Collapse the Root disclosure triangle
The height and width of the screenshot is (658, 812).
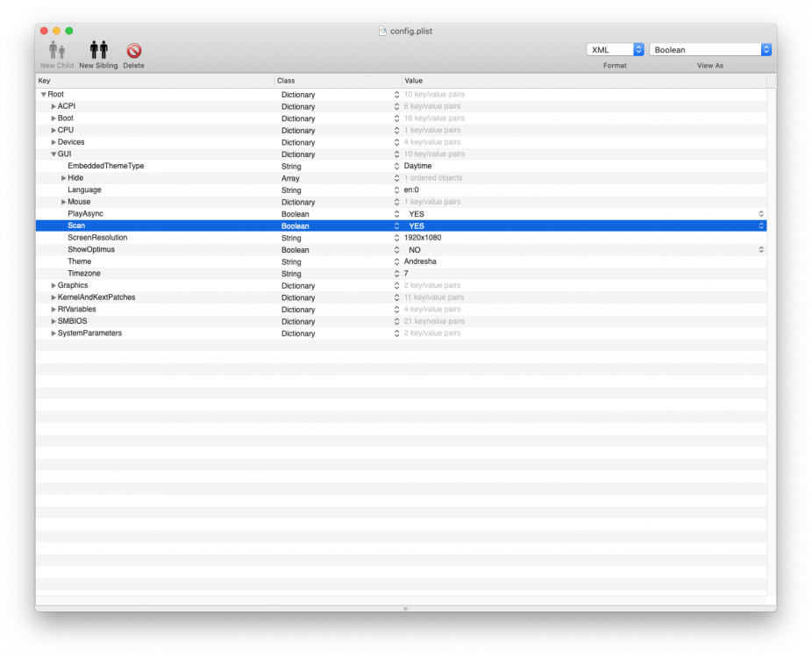tap(44, 95)
